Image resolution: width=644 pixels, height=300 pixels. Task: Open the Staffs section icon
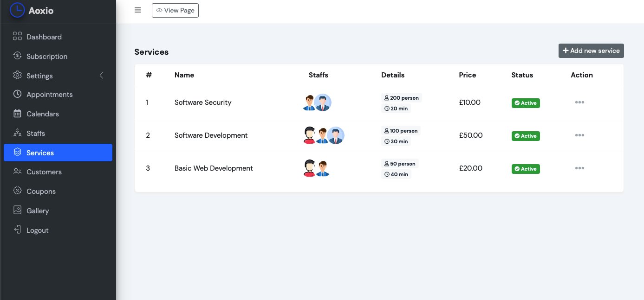pos(17,133)
